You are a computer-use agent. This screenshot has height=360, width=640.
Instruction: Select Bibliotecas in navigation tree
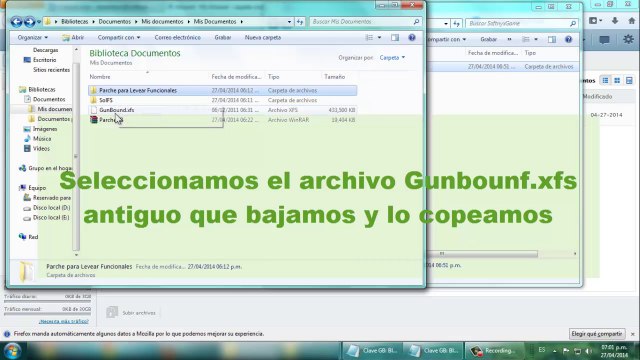(38, 89)
